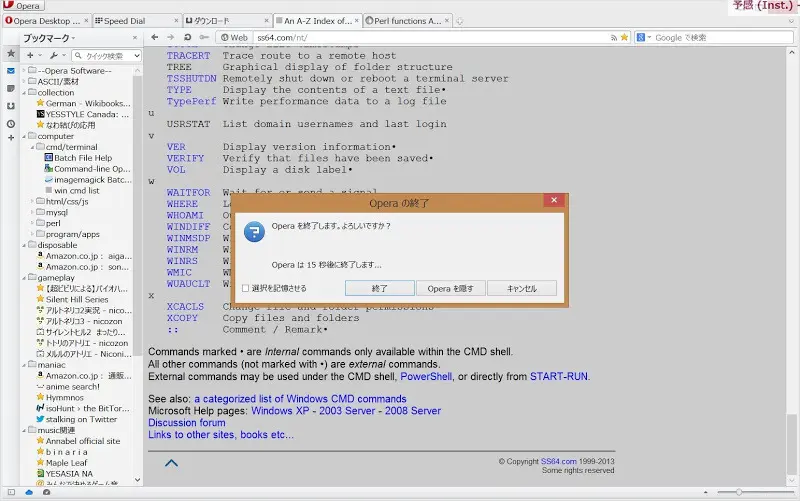The width and height of the screenshot is (800, 501).
Task: Click the password wand key icon
Action: click(x=204, y=37)
